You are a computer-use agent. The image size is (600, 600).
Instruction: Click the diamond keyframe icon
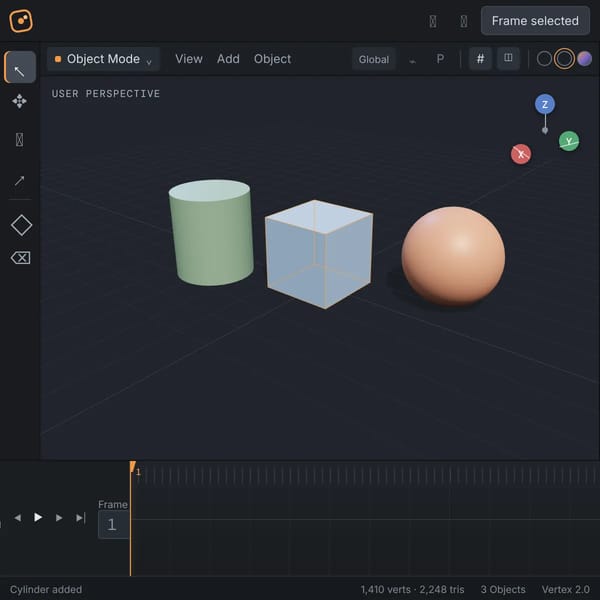[x=21, y=225]
